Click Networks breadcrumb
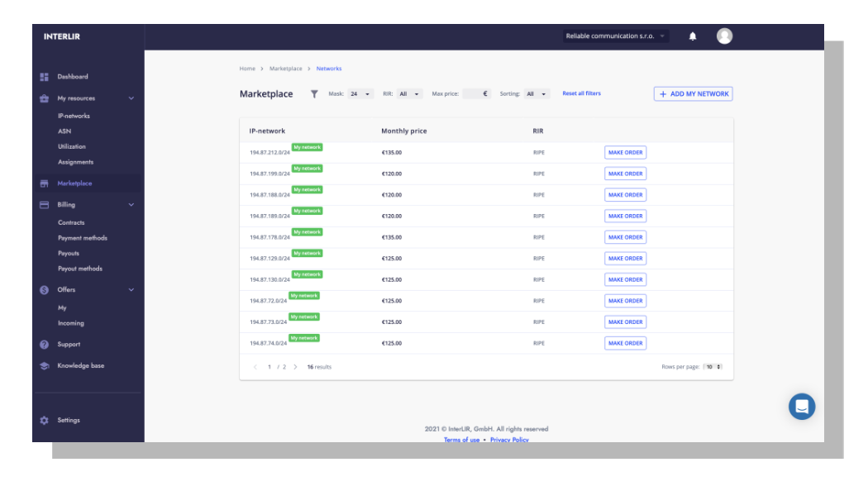868x486 pixels. click(x=329, y=69)
